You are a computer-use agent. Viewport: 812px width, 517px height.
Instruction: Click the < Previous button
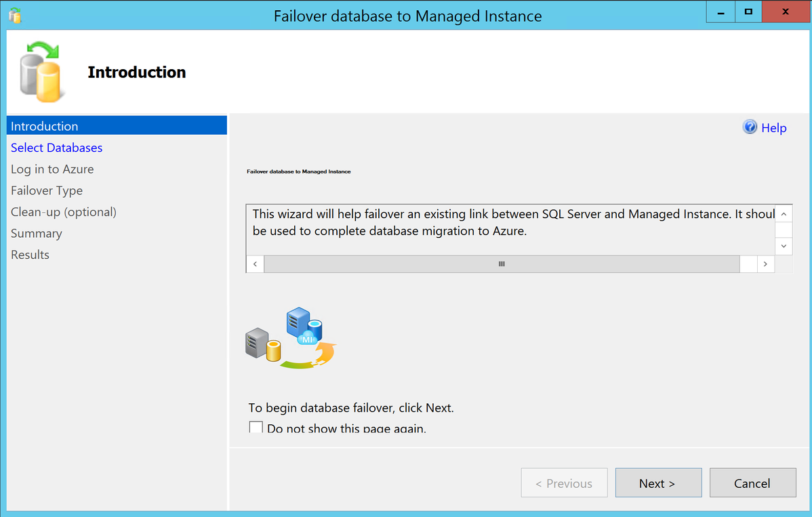[x=564, y=483]
